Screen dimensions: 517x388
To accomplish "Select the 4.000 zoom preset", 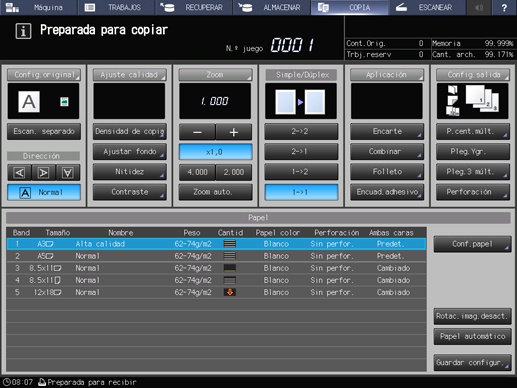I will [197, 172].
